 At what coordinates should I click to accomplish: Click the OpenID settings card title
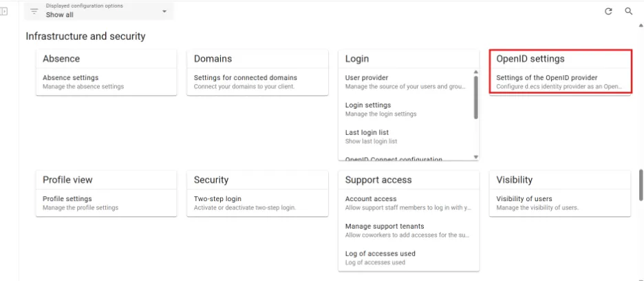click(530, 59)
